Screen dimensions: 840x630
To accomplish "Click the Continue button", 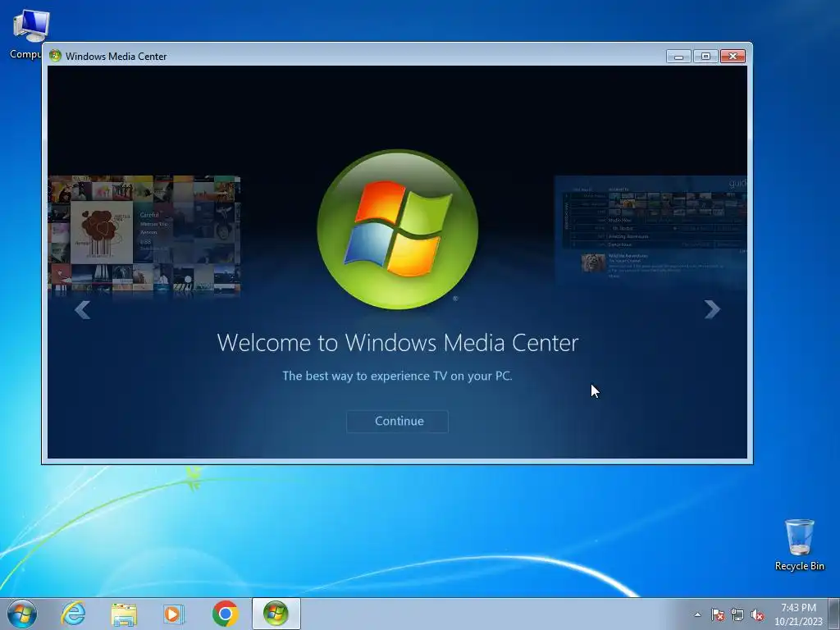I will [x=398, y=421].
